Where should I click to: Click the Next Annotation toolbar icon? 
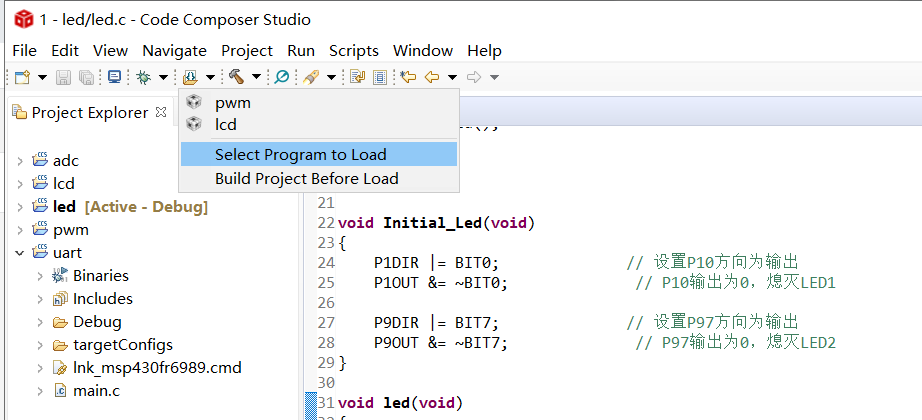(356, 77)
